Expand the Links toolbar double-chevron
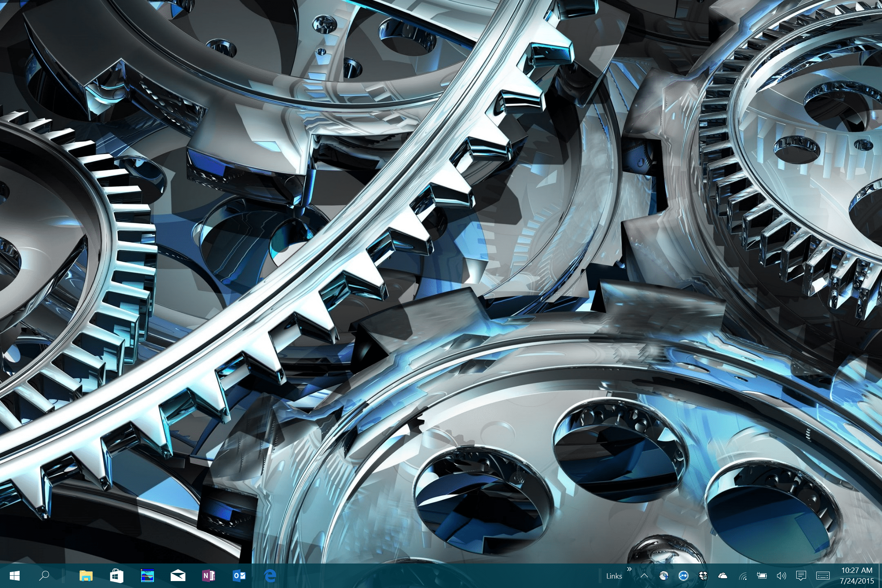882x588 pixels. [629, 569]
